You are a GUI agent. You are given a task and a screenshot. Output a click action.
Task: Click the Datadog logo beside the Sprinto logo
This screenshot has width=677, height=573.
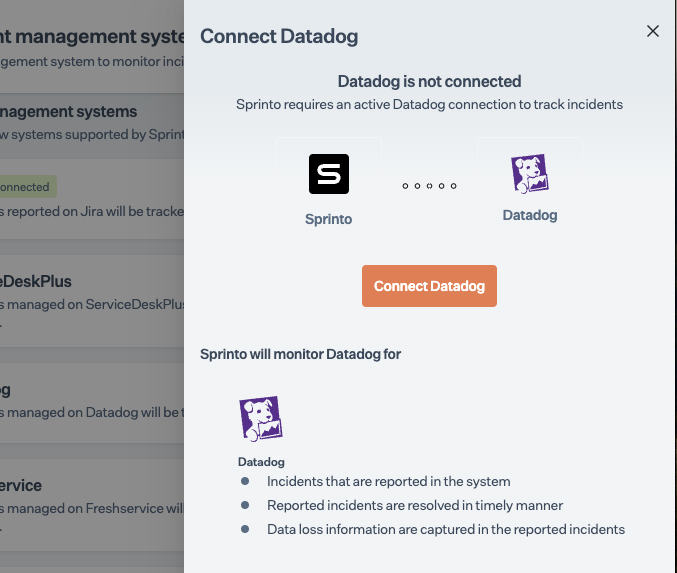coord(530,173)
